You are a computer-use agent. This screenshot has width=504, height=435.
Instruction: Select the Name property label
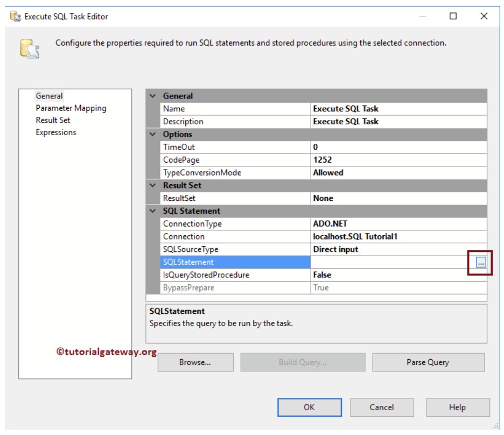pos(235,109)
